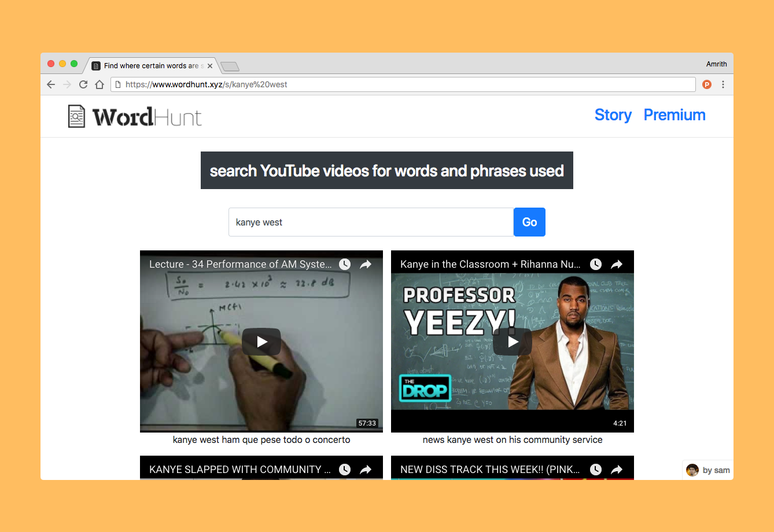Open the Story link
774x532 pixels.
tap(613, 115)
